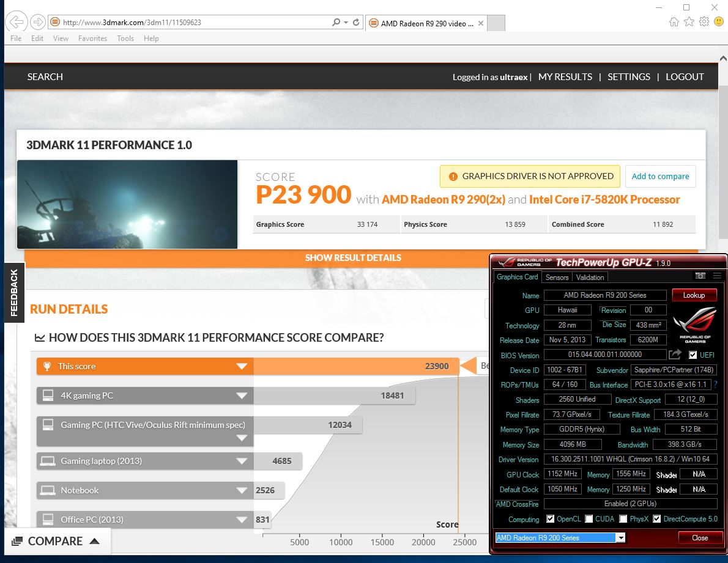The width and height of the screenshot is (728, 563).
Task: Open the address bar search dropdown arrow
Action: (346, 22)
